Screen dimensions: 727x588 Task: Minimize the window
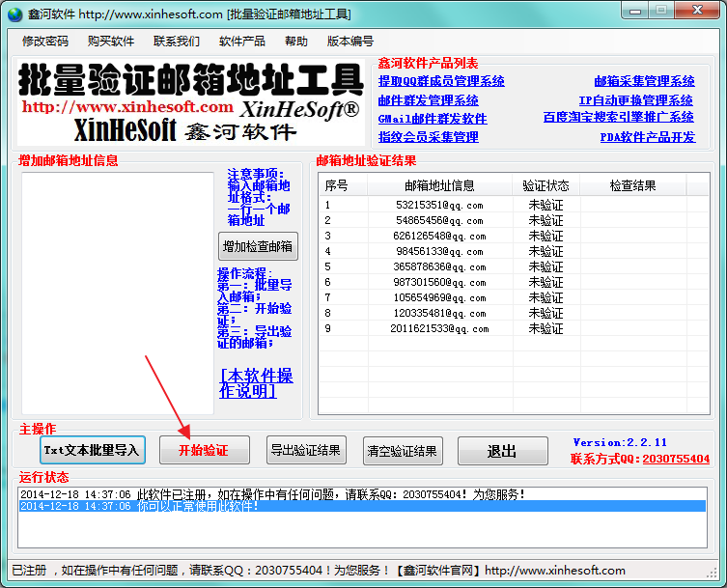click(x=635, y=11)
